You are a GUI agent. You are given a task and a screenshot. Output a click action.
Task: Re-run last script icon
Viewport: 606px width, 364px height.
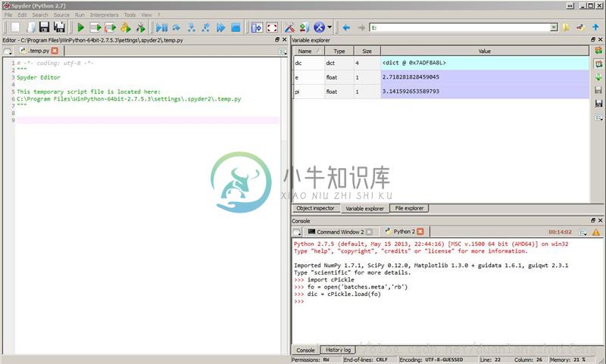click(x=141, y=27)
